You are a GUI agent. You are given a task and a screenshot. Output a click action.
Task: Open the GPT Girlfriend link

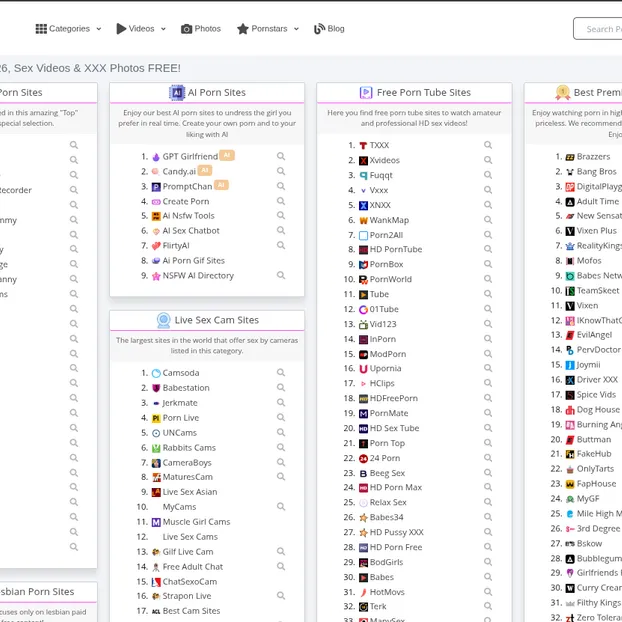click(x=190, y=156)
